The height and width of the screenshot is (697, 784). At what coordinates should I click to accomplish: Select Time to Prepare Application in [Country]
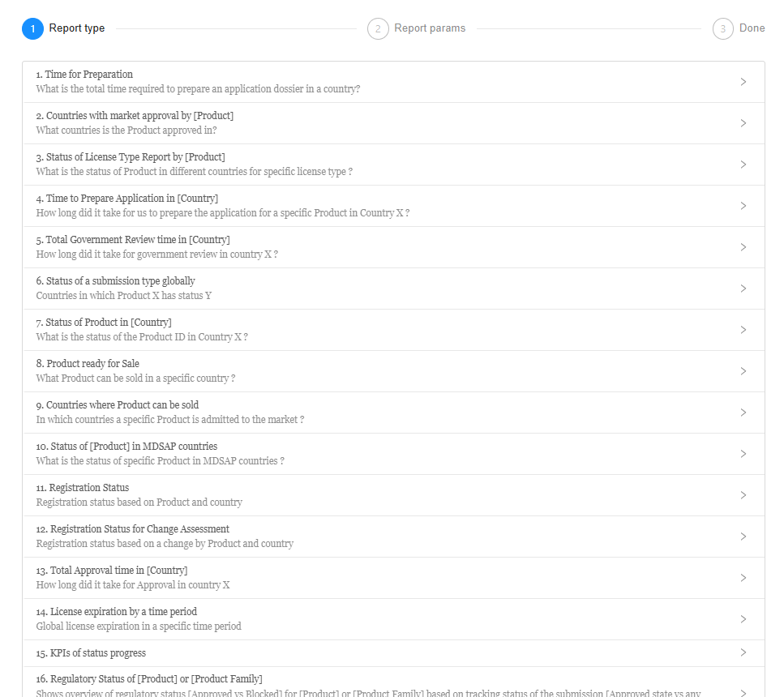point(126,199)
